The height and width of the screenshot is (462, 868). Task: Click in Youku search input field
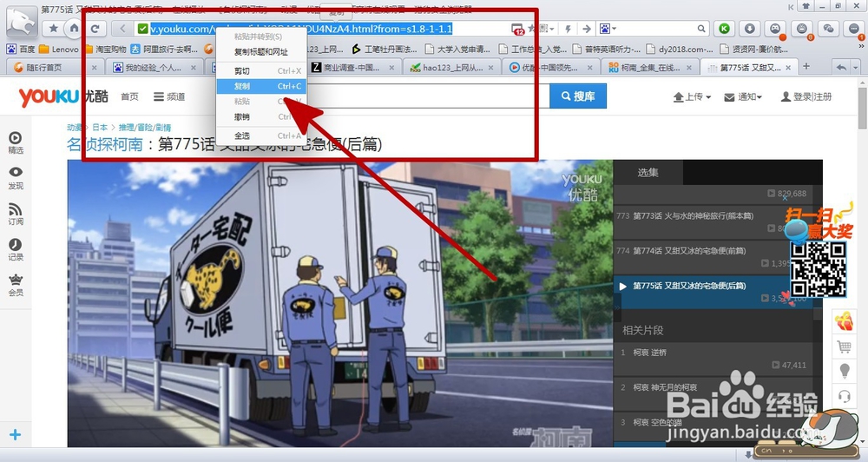click(x=429, y=96)
